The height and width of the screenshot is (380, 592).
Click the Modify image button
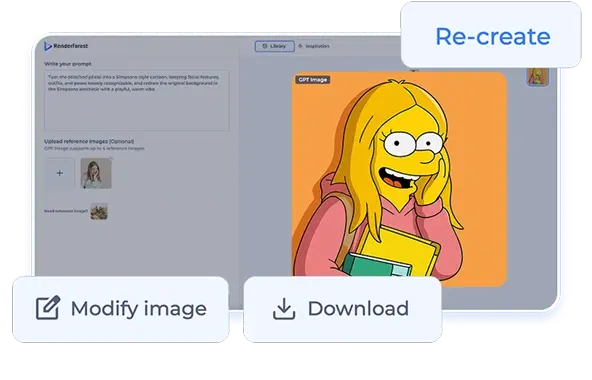click(121, 309)
